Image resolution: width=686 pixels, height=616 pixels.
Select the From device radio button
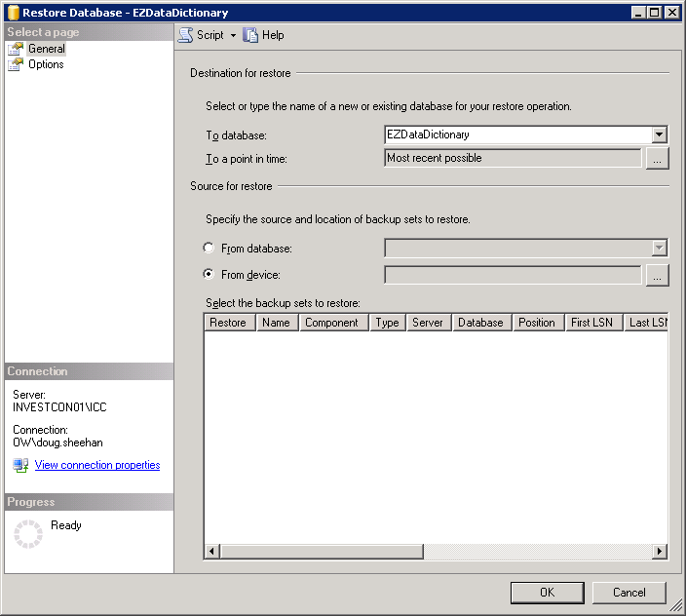click(209, 275)
